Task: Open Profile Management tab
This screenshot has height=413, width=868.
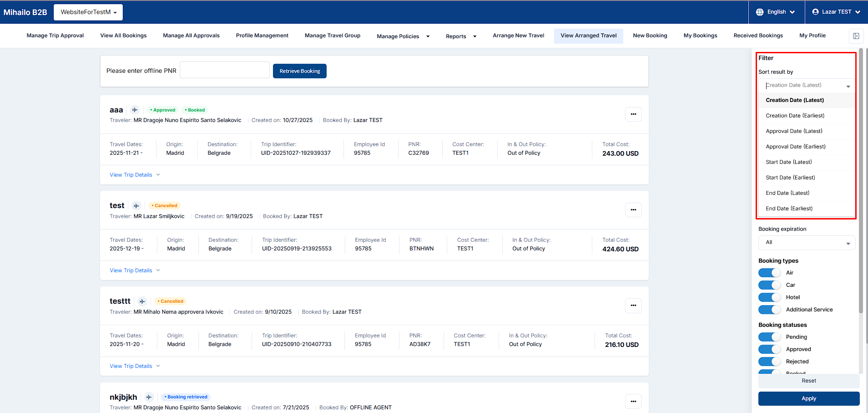Action: [x=262, y=36]
